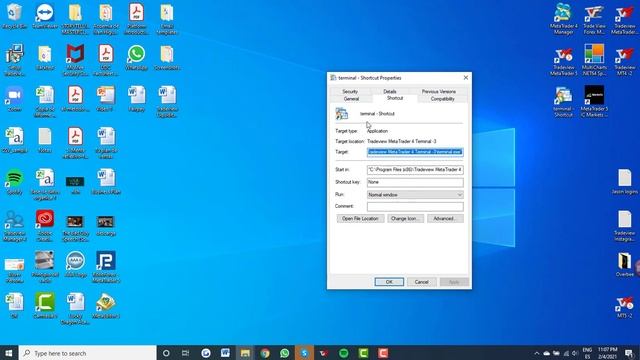Select the CSV_sample desktop file
Screen dimensions: 640x360
14,140
